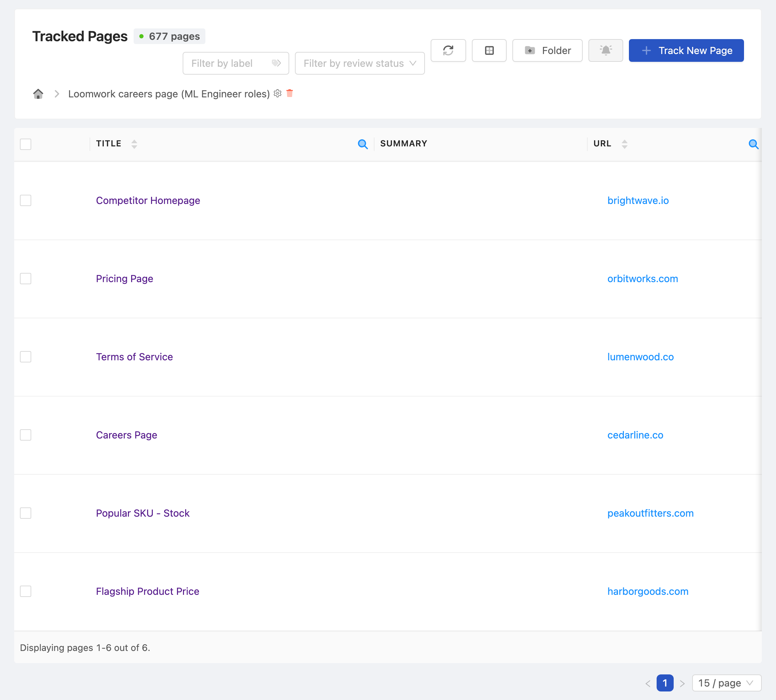Open the Popular SKU - Stock link
This screenshot has height=700, width=776.
pos(143,513)
